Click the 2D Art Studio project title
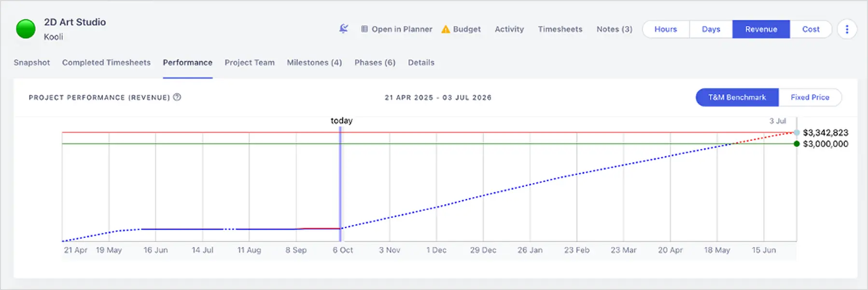This screenshot has width=868, height=290. [75, 22]
